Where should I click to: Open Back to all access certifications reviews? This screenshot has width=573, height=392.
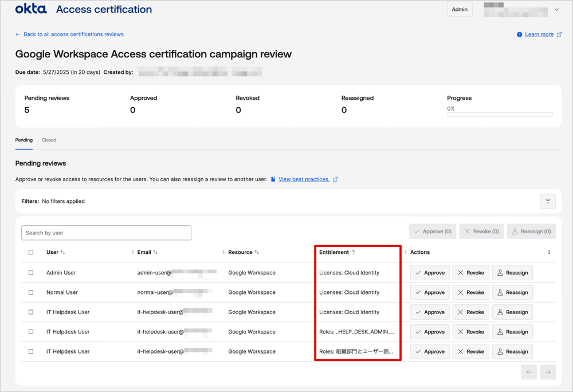click(x=73, y=34)
